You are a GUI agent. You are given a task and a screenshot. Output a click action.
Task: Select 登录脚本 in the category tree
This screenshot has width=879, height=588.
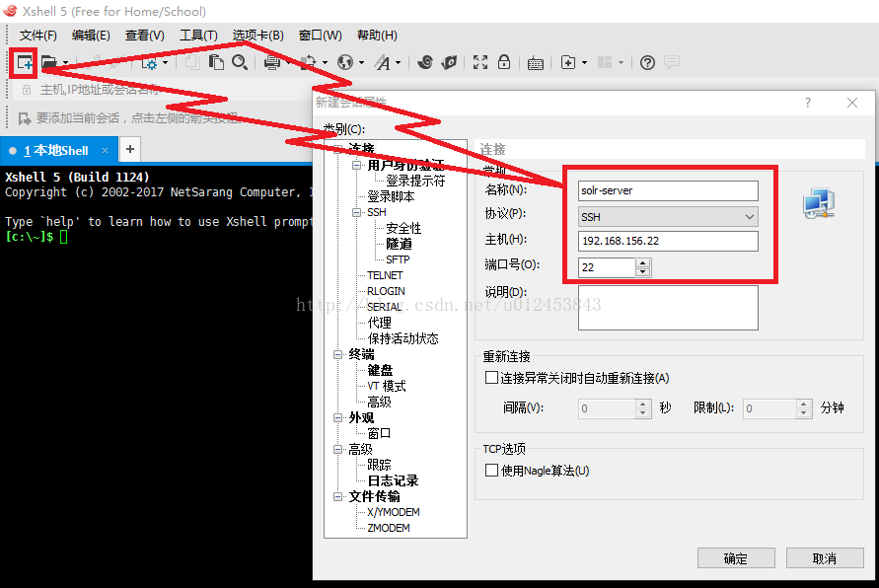click(392, 196)
